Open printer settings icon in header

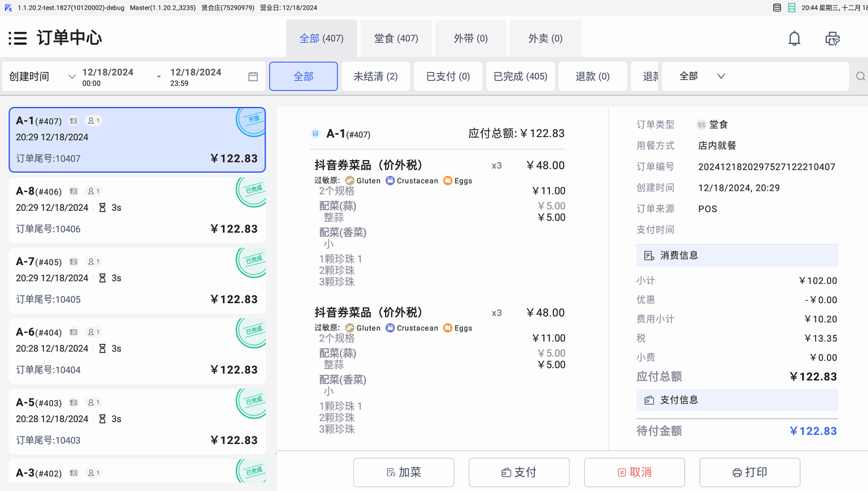[833, 39]
